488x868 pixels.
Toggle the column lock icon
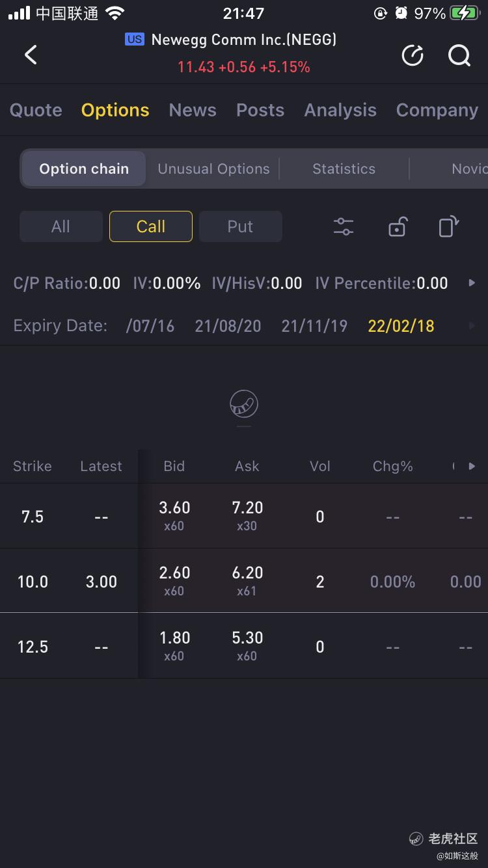coord(397,226)
